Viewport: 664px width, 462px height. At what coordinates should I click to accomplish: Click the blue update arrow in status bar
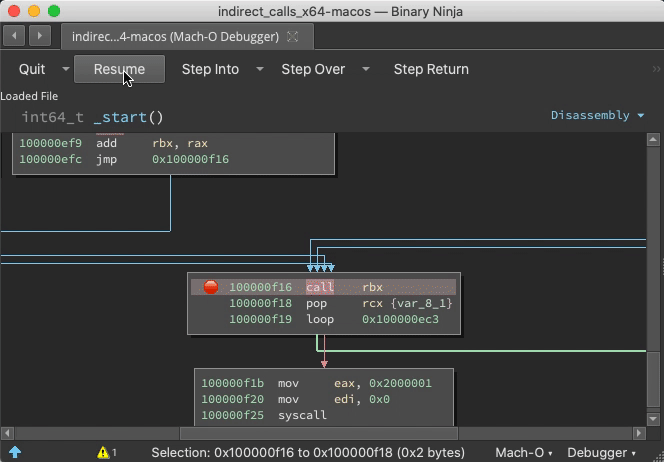15,452
